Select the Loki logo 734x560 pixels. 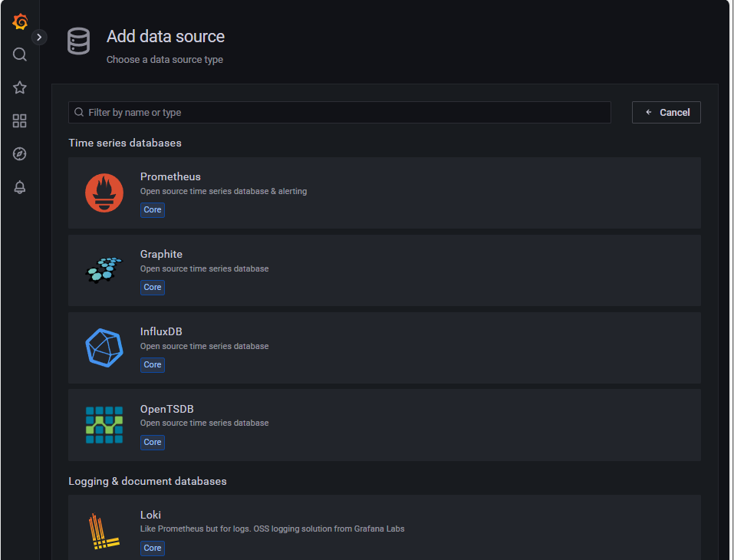click(x=104, y=532)
